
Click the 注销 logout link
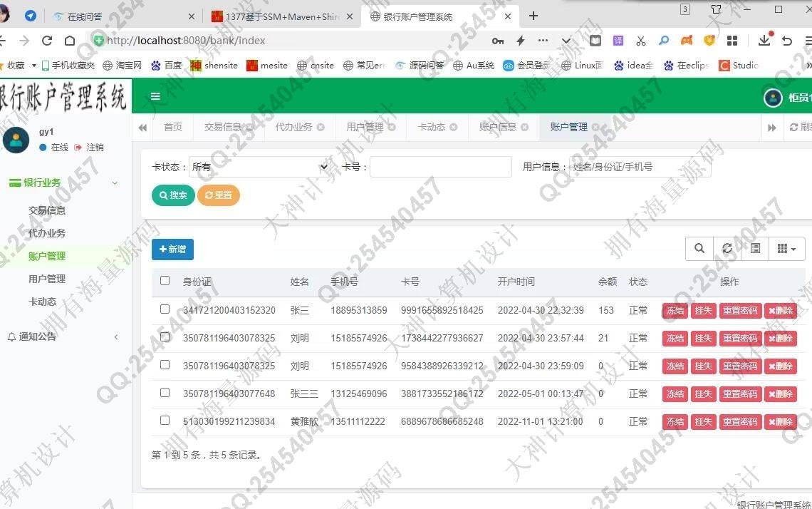tap(89, 147)
